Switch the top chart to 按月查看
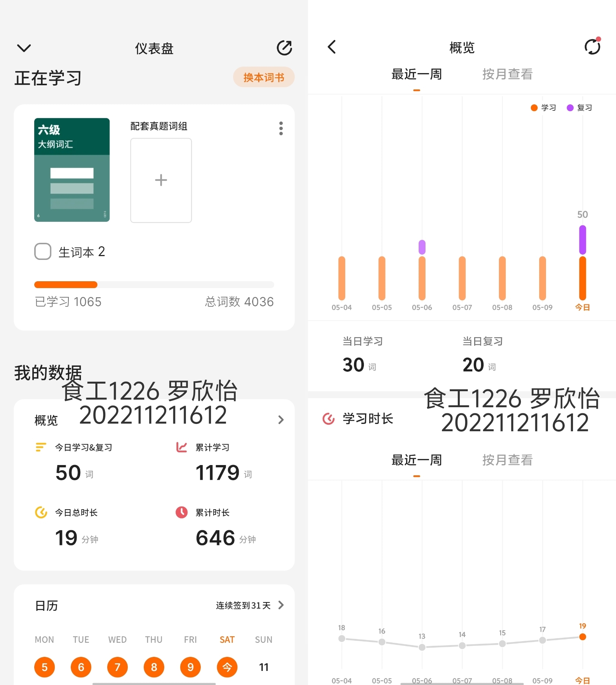Screen dimensions: 616x685 coord(507,74)
